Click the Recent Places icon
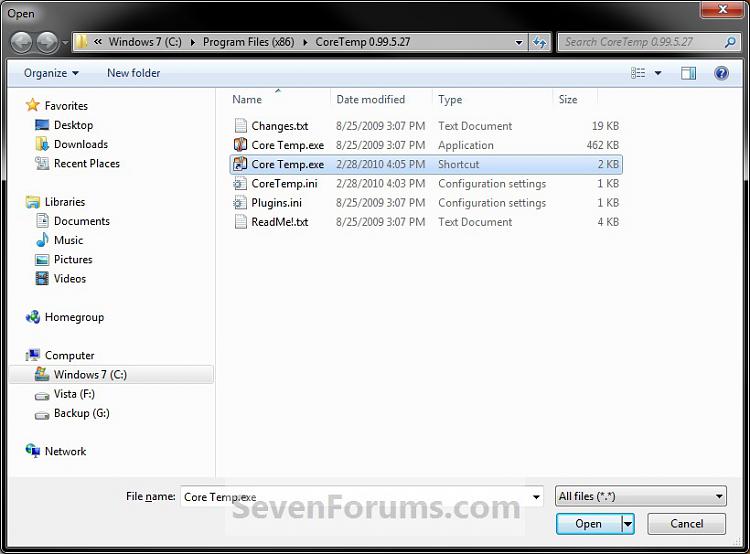750x554 pixels. [x=42, y=163]
